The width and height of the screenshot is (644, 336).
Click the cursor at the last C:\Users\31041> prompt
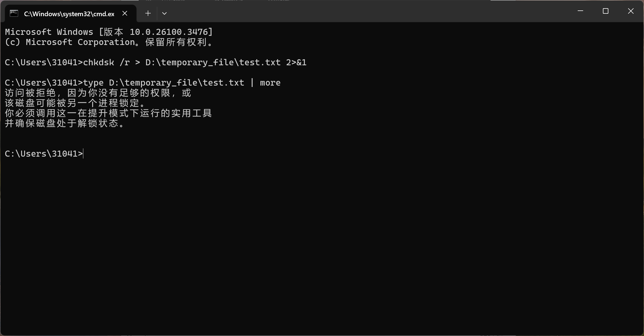[83, 154]
